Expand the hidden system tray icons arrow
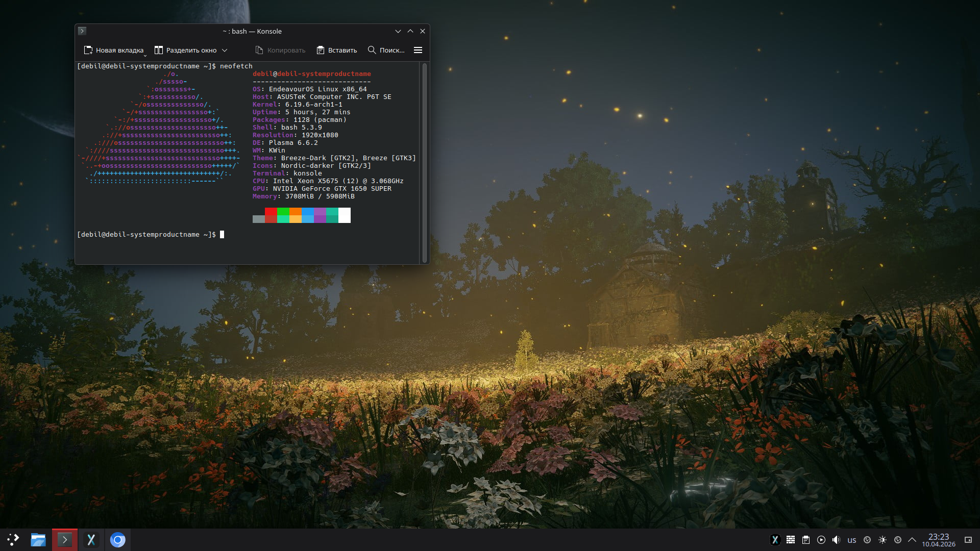The width and height of the screenshot is (980, 551). [912, 540]
